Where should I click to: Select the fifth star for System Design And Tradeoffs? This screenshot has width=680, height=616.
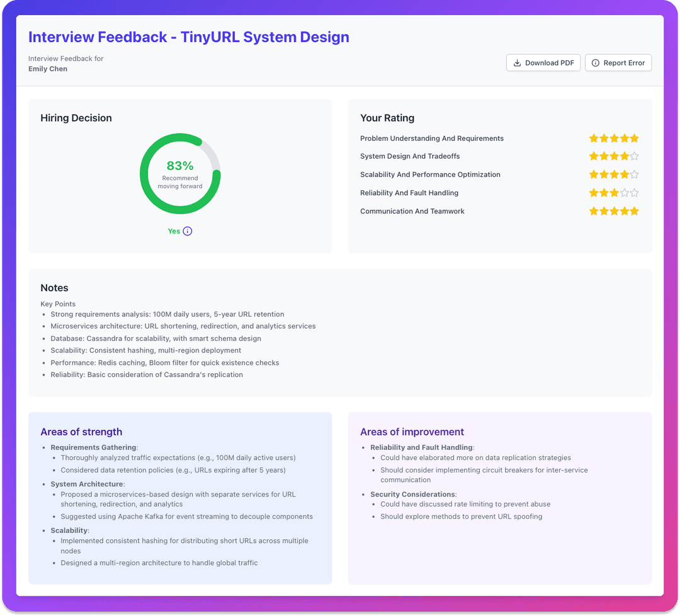coord(635,156)
